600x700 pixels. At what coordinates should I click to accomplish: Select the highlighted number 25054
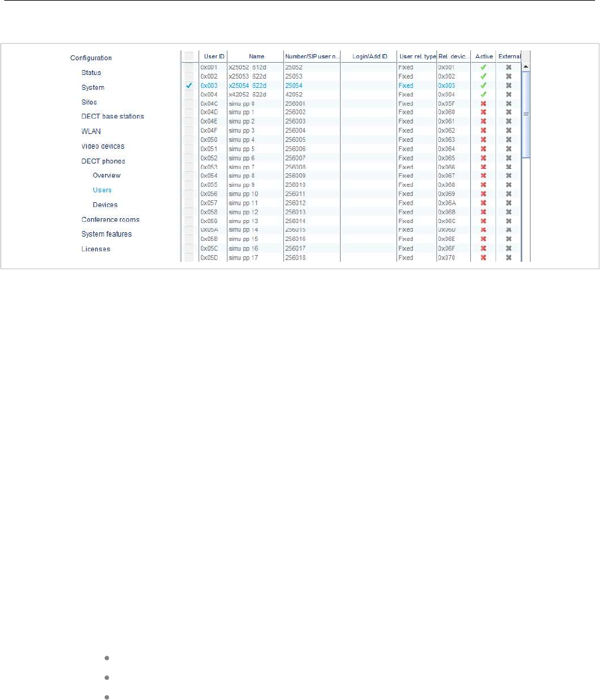pyautogui.click(x=294, y=85)
